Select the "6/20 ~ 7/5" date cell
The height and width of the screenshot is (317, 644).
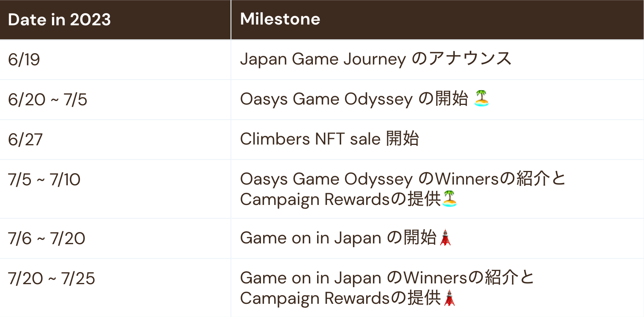(48, 100)
